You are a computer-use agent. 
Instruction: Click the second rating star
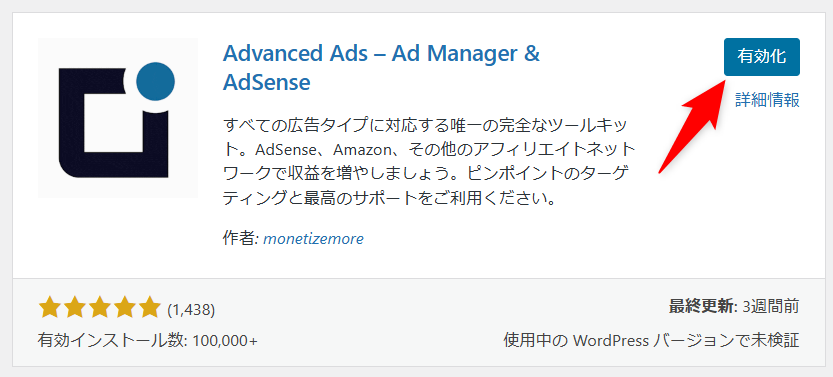pyautogui.click(x=74, y=307)
